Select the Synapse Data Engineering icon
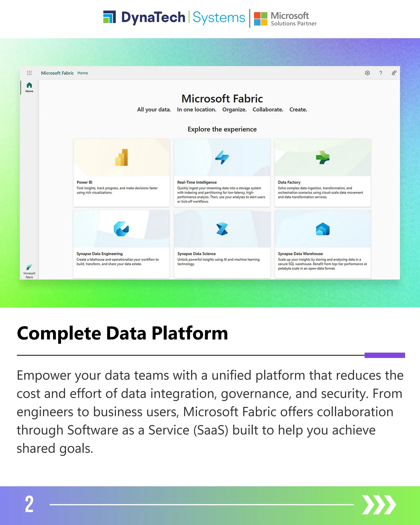This screenshot has width=420, height=525. coord(121,229)
